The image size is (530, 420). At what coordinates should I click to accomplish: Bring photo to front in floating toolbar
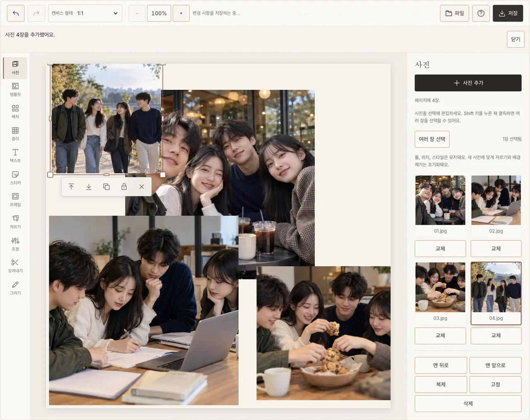click(71, 187)
